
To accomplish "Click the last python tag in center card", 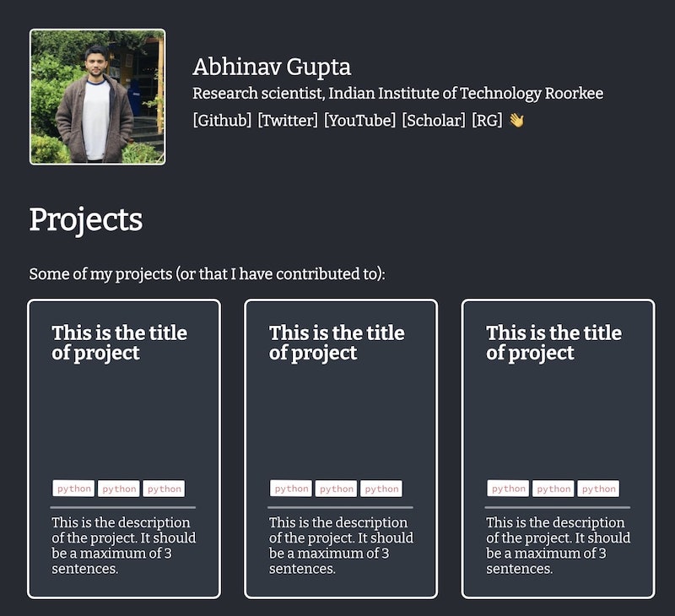I will (380, 486).
